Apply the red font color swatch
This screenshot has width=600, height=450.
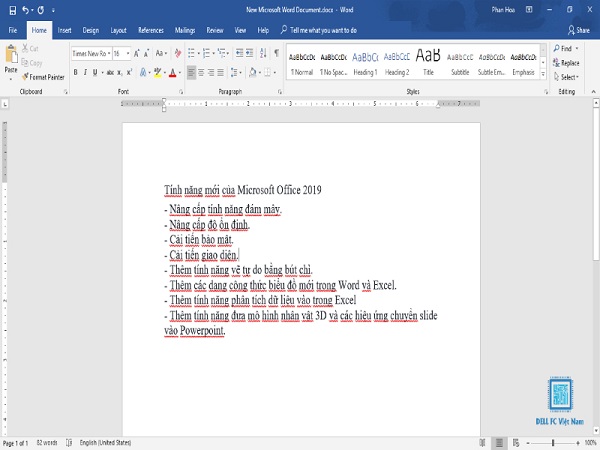coord(173,72)
